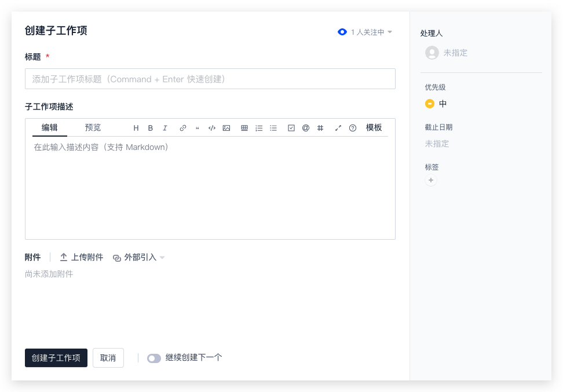
Task: Insert an image into the description
Action: pyautogui.click(x=226, y=128)
